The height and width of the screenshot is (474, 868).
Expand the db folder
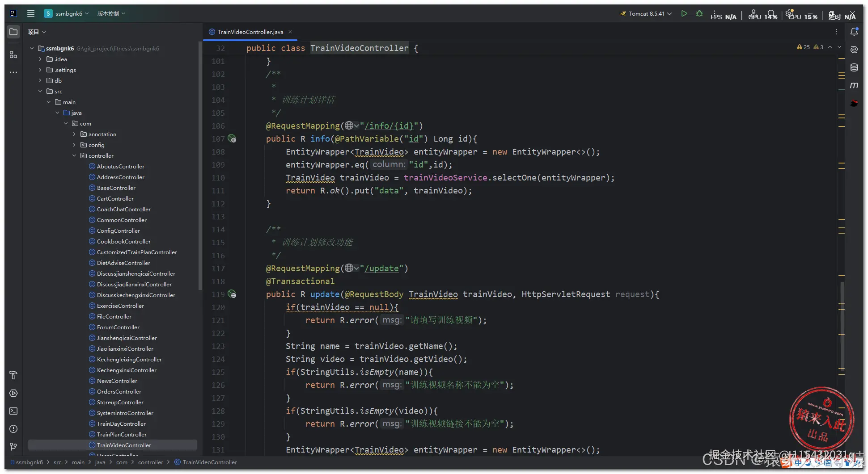pyautogui.click(x=40, y=80)
